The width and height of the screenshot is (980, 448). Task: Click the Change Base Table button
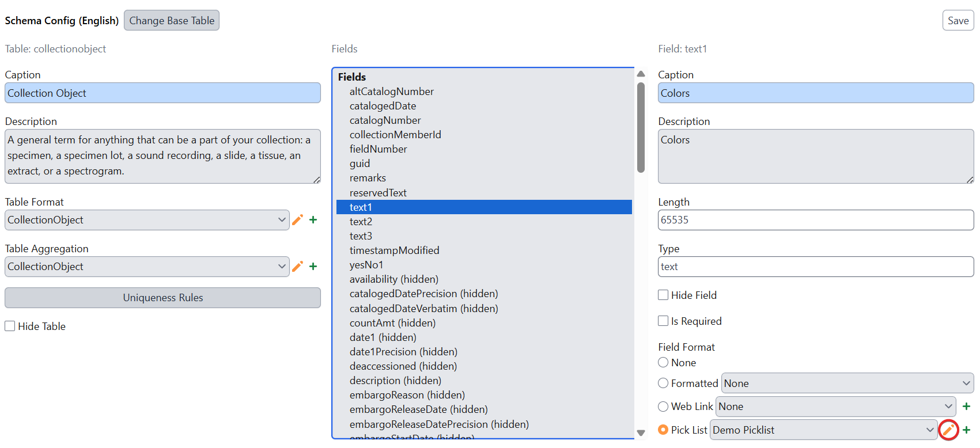172,21
